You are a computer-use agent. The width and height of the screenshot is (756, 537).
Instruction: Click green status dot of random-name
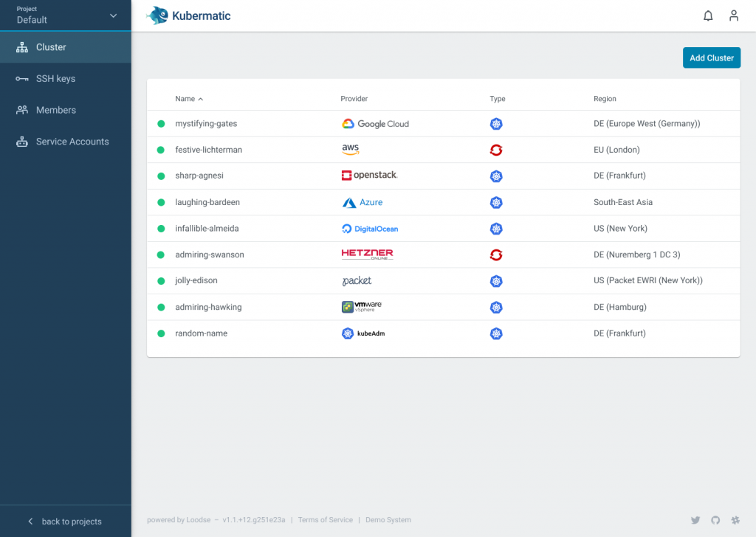click(161, 333)
